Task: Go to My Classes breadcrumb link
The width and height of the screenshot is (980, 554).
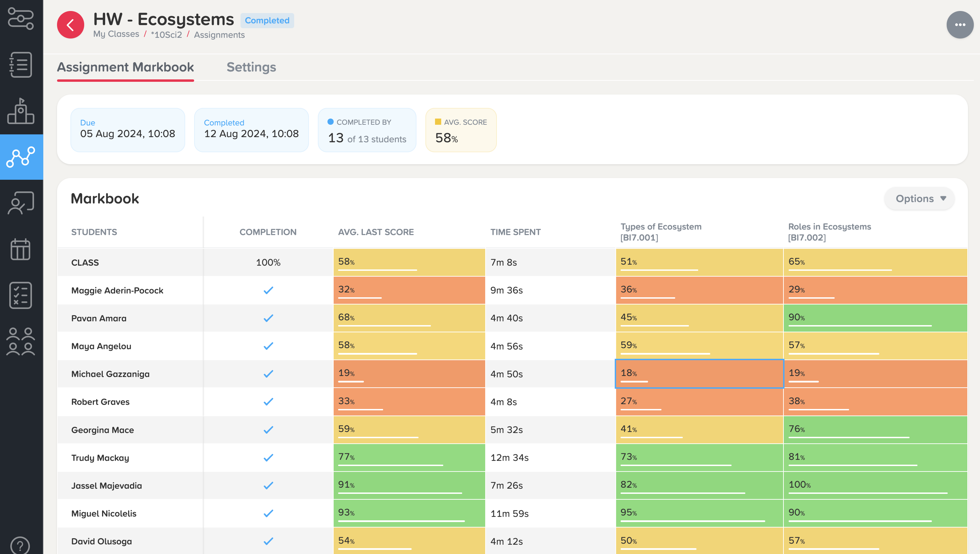Action: [x=116, y=34]
